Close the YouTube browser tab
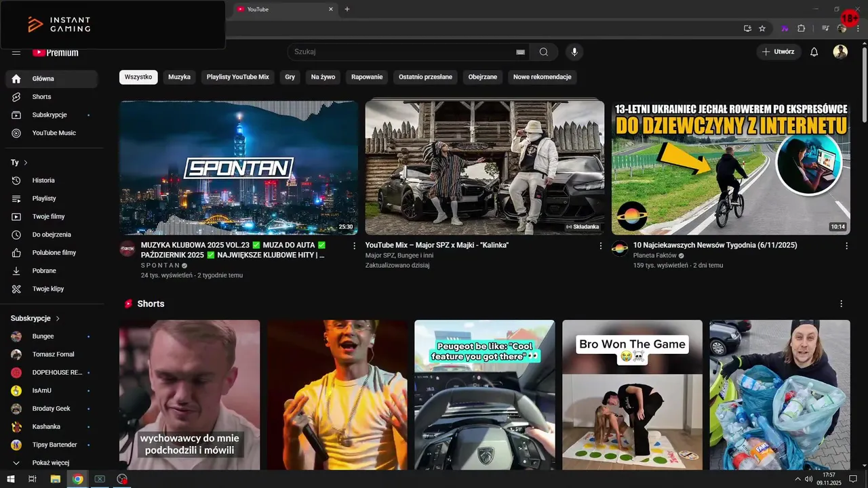Image resolution: width=868 pixels, height=488 pixels. pos(331,9)
